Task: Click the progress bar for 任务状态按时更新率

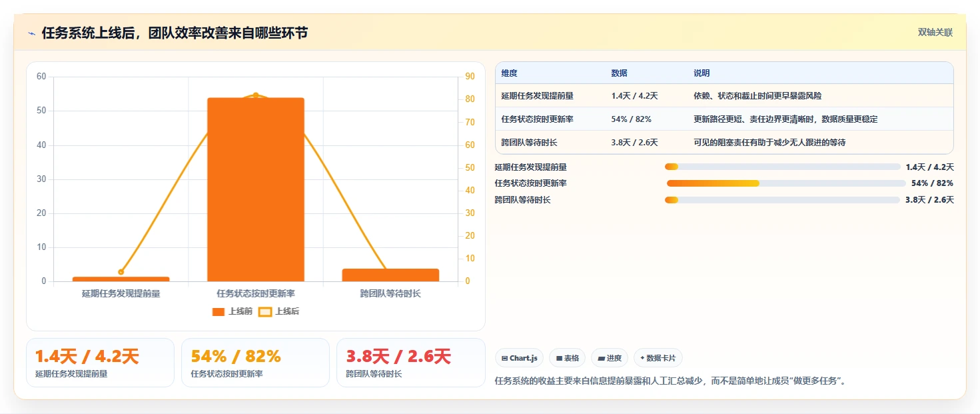Action: (x=786, y=183)
